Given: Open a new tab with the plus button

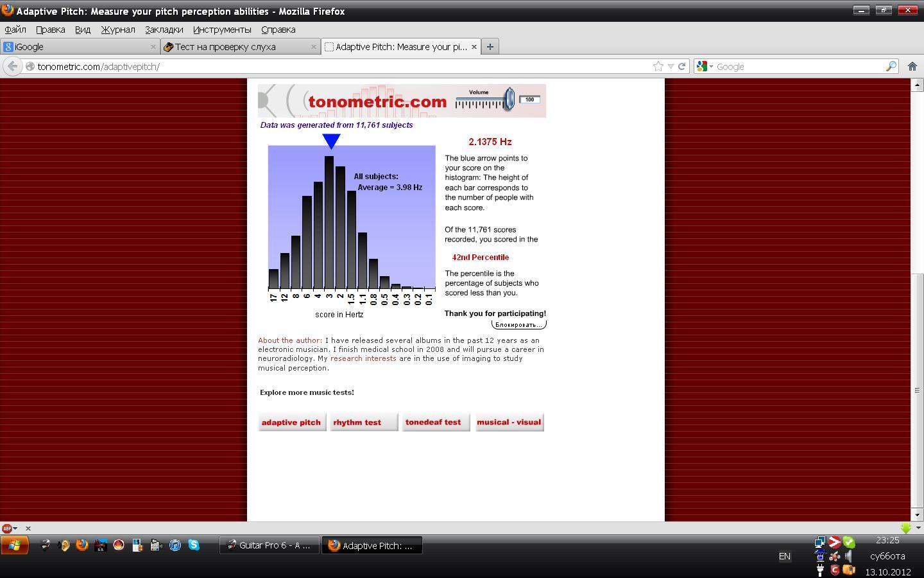Looking at the screenshot, I should coord(490,46).
